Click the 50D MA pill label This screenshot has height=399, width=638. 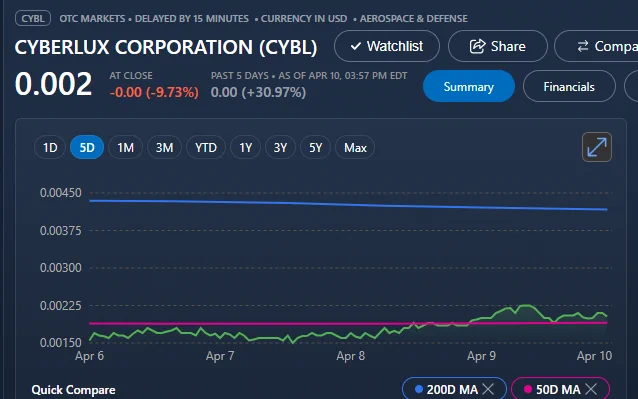pyautogui.click(x=558, y=390)
